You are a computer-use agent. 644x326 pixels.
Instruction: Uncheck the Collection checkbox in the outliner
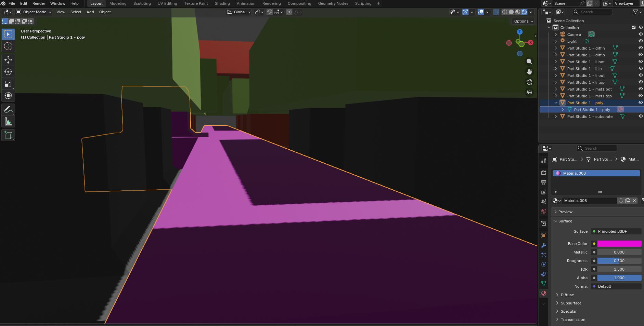[634, 27]
